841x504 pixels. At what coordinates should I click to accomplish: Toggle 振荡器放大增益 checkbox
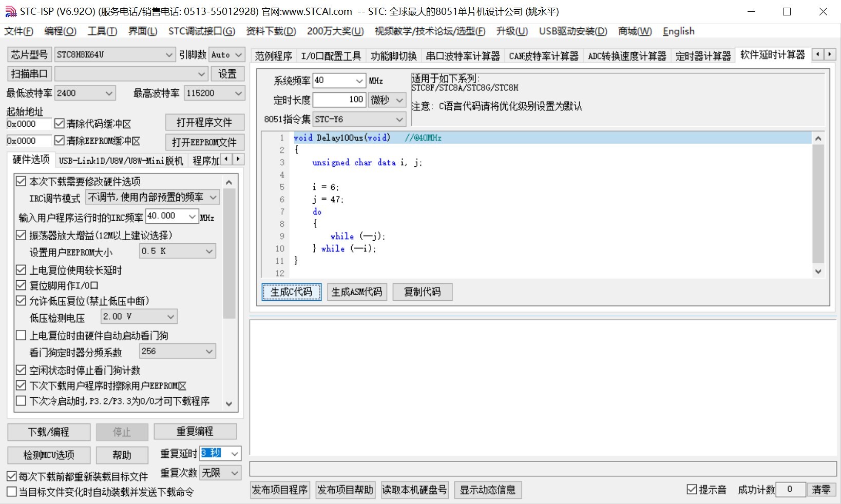[x=21, y=235]
